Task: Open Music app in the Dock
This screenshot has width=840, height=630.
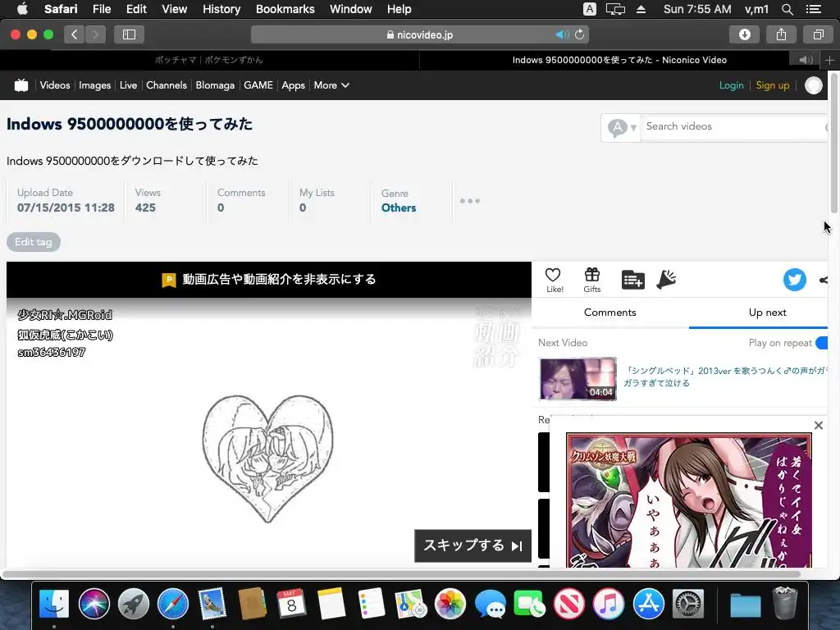Action: pyautogui.click(x=609, y=604)
